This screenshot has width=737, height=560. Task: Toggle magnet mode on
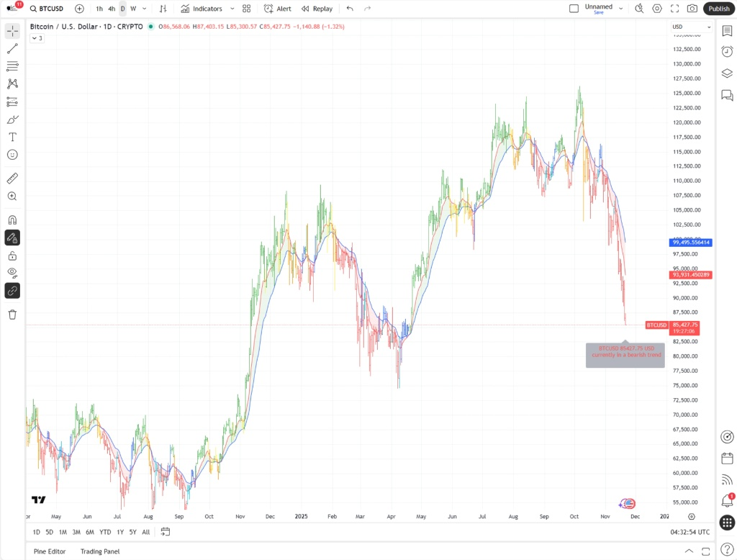tap(12, 220)
